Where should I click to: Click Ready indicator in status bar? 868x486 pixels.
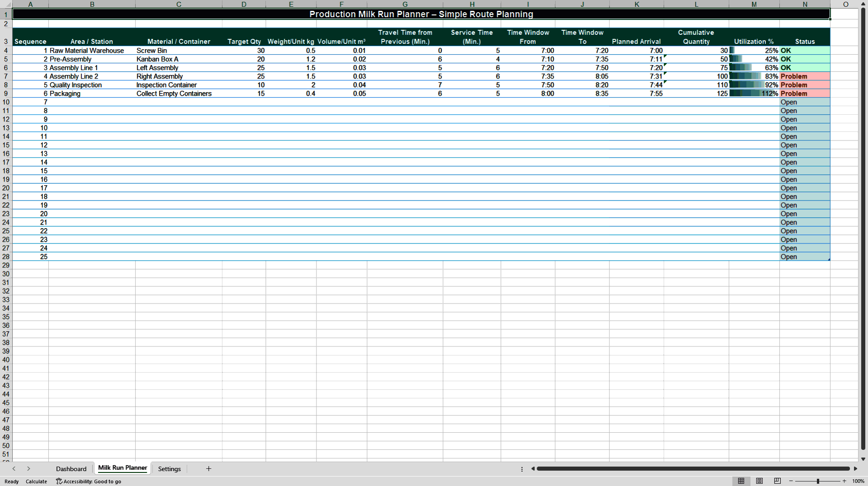[x=12, y=481]
